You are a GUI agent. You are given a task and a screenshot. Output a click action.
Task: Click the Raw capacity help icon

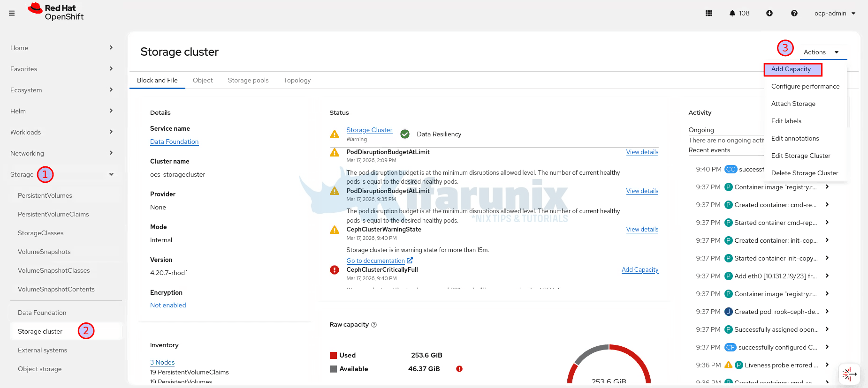pos(374,325)
